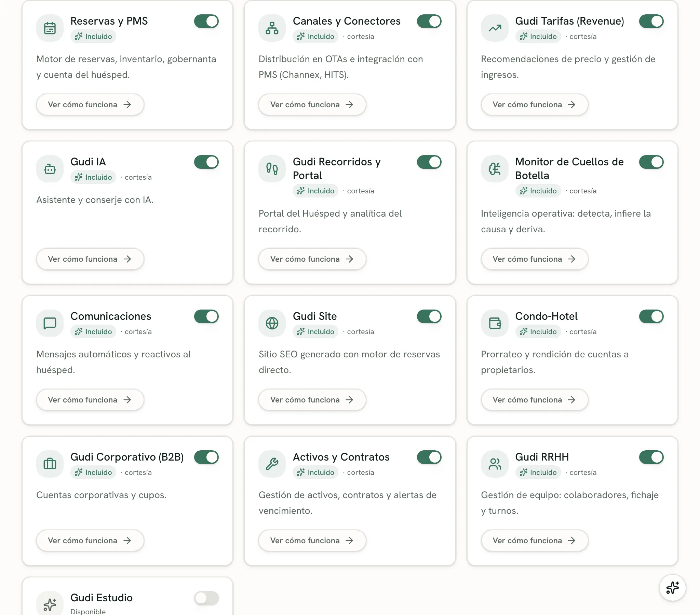Click Ver cómo funciona for Gudi Corporativo

[x=90, y=541]
